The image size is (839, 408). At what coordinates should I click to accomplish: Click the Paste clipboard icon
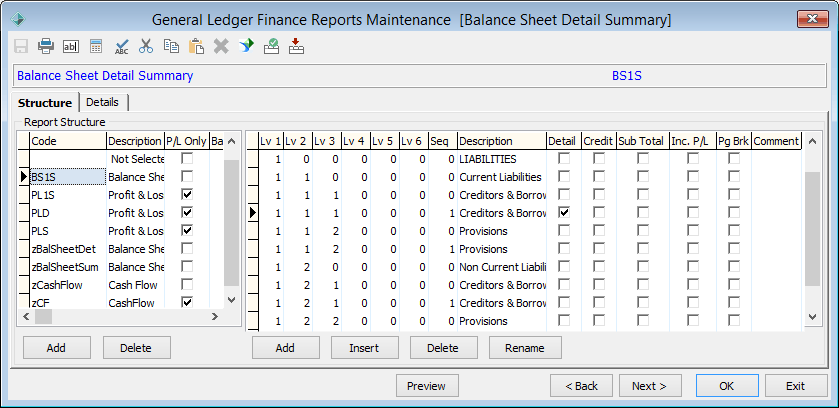196,47
